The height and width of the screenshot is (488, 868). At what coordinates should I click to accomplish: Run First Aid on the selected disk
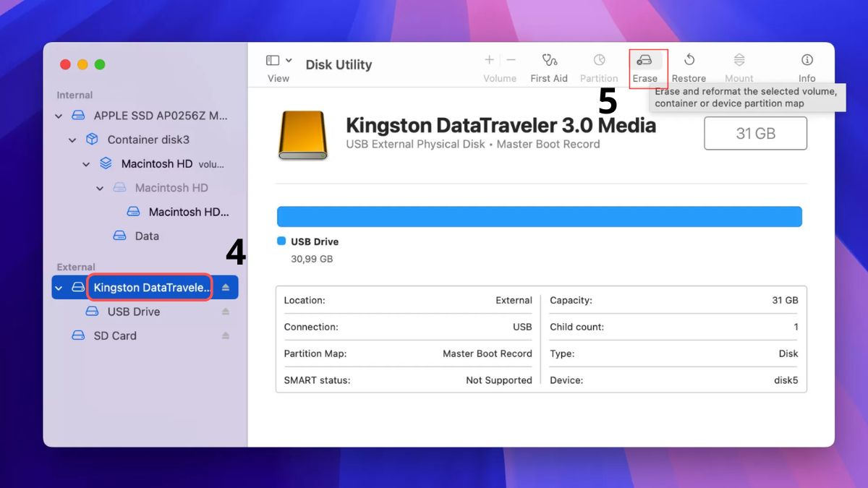point(549,65)
